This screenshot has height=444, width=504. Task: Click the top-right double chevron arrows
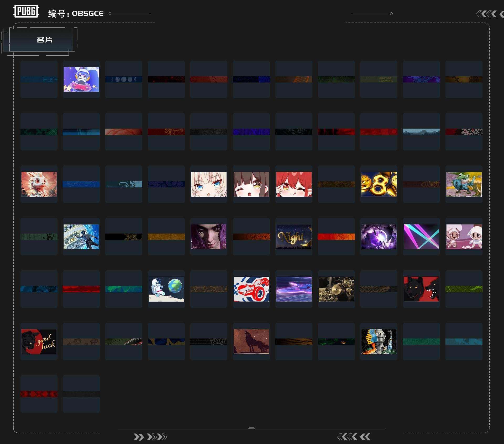tap(486, 14)
